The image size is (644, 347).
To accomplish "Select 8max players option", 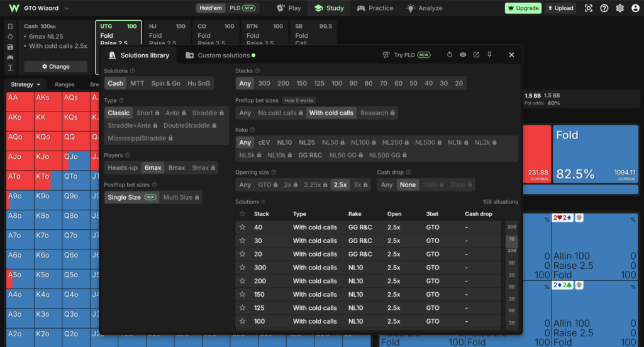I will tap(177, 168).
